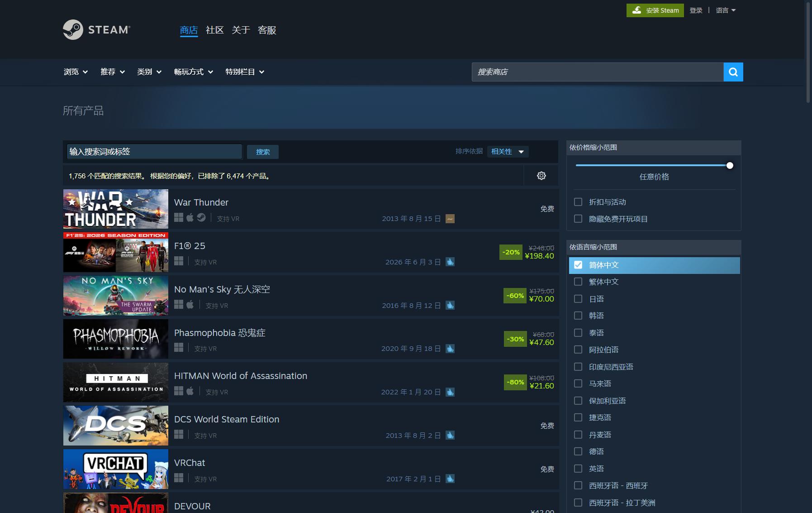
Task: Click Apple icon on HITMAN row
Action: [190, 391]
